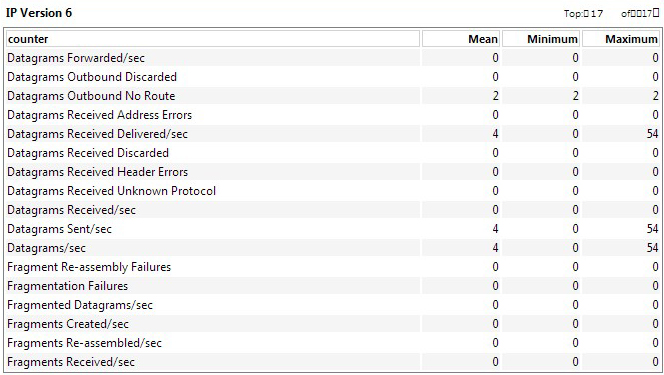Select Datagrams Received Address Errors row

(x=332, y=115)
